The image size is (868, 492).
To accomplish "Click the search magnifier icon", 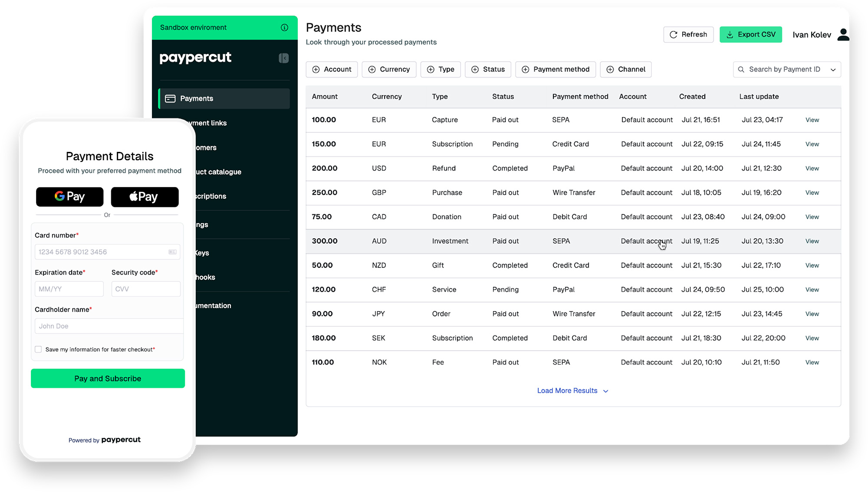I will coord(741,69).
